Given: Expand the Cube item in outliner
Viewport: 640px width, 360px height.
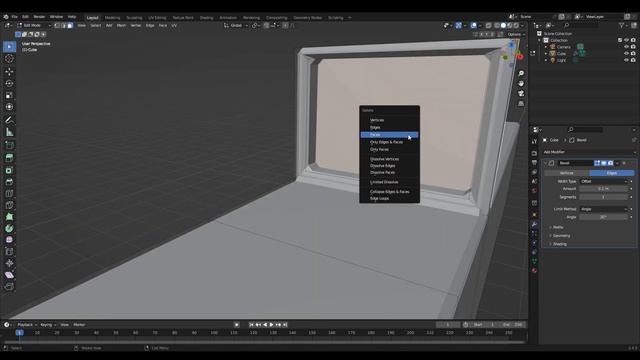Looking at the screenshot, I should click(x=546, y=53).
